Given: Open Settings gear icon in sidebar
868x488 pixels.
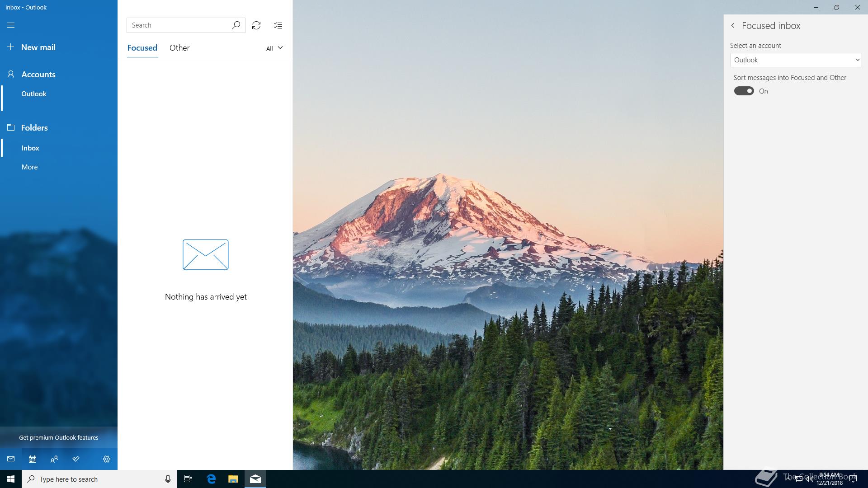Looking at the screenshot, I should (x=107, y=459).
